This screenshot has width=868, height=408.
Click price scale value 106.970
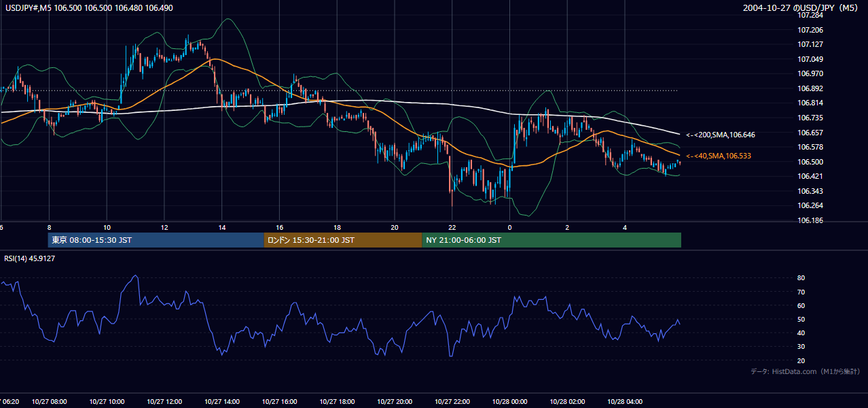[810, 73]
